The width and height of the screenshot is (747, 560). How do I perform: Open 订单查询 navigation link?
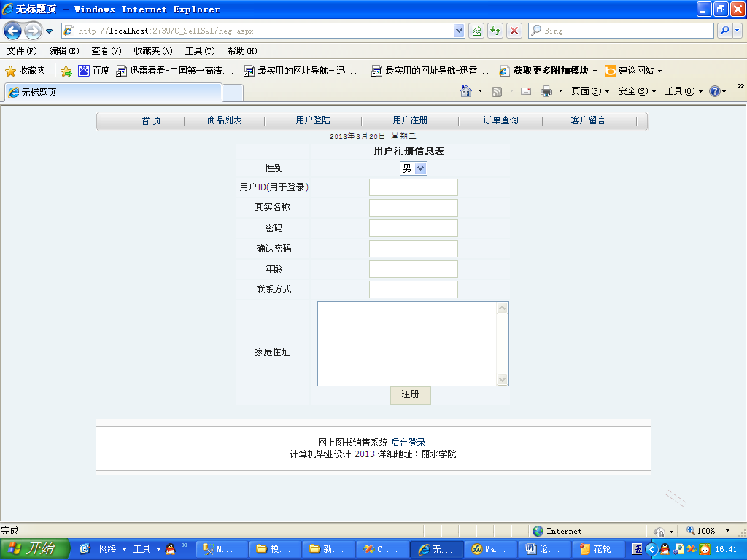tap(500, 120)
